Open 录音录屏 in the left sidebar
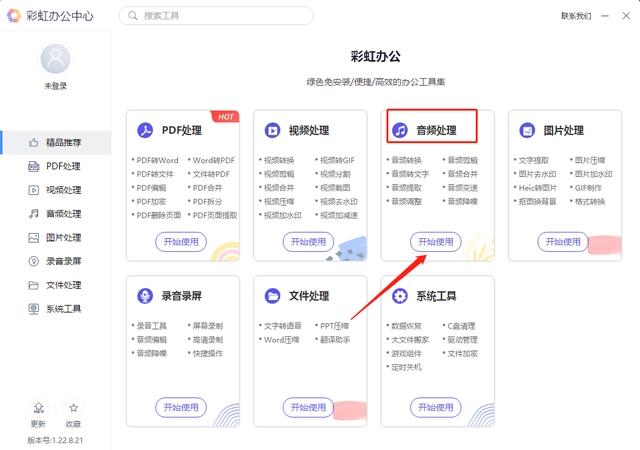 (x=56, y=261)
